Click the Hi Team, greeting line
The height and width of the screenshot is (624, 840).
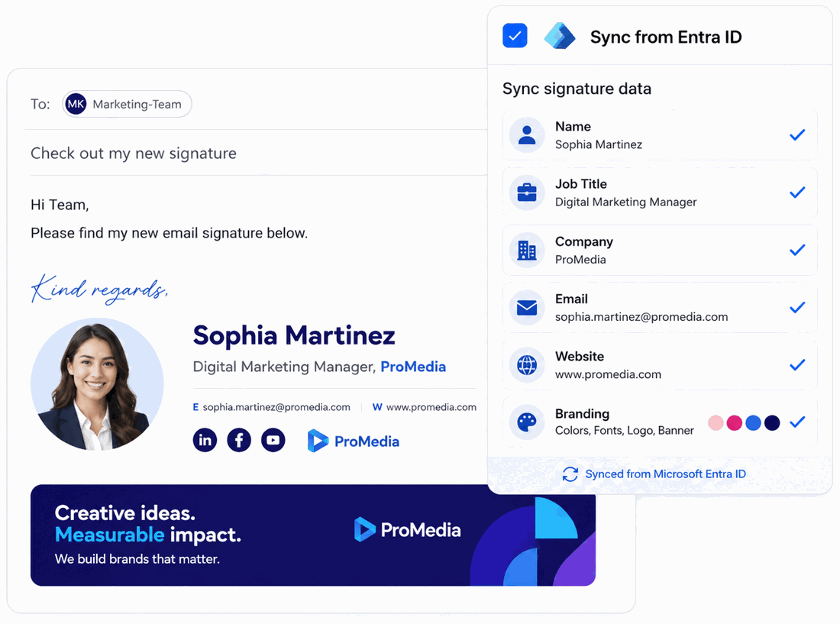click(x=60, y=205)
